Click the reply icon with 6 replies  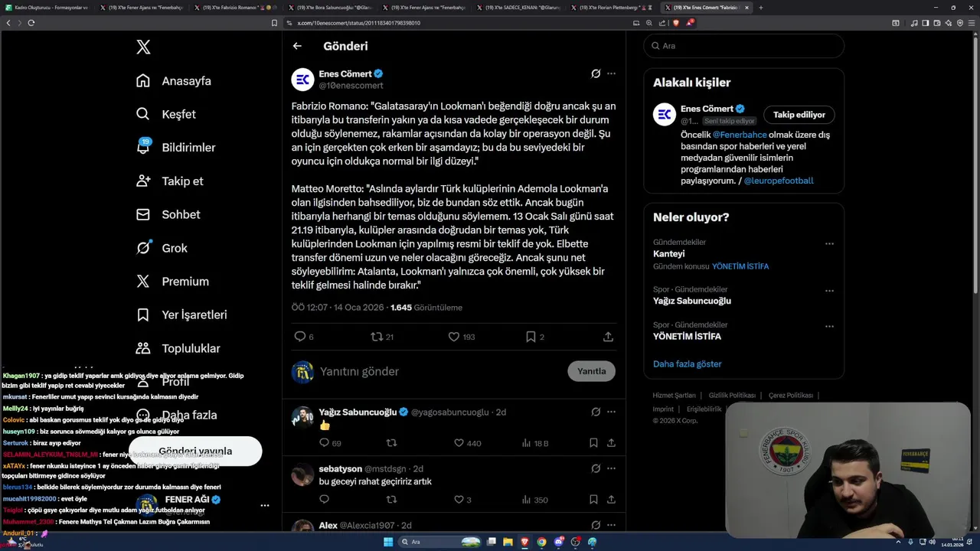(300, 337)
